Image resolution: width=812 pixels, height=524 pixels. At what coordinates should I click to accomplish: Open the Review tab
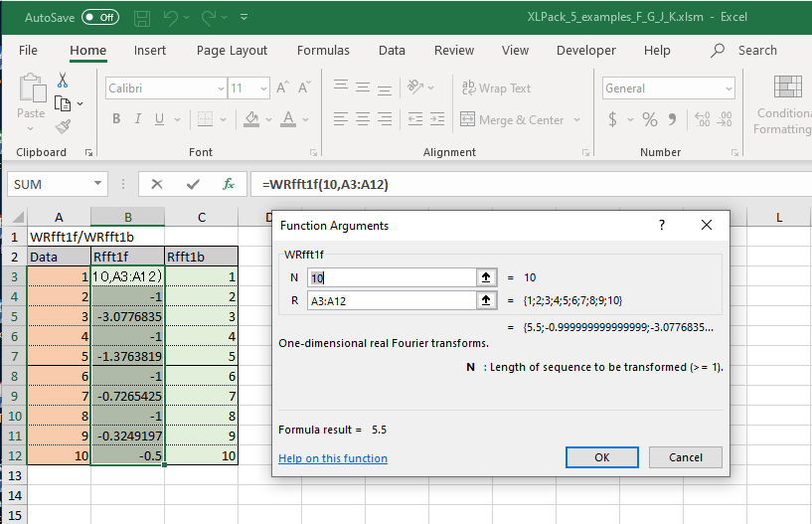(x=453, y=51)
